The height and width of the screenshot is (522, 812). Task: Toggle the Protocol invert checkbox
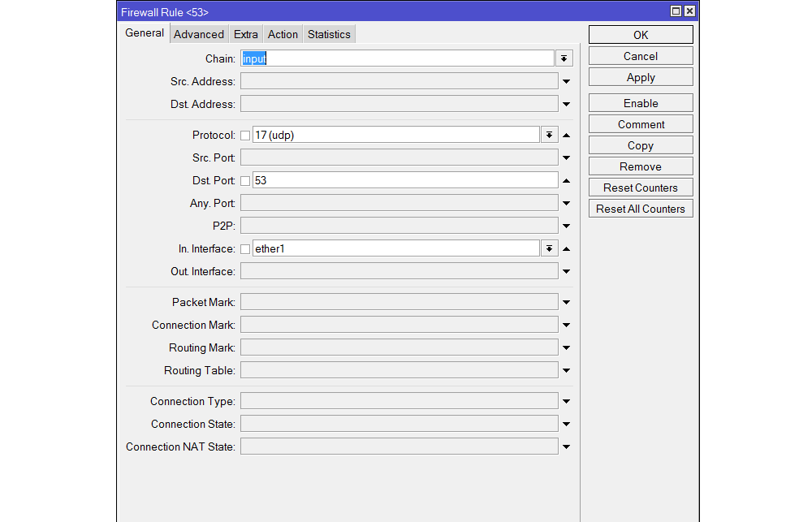pyautogui.click(x=245, y=136)
